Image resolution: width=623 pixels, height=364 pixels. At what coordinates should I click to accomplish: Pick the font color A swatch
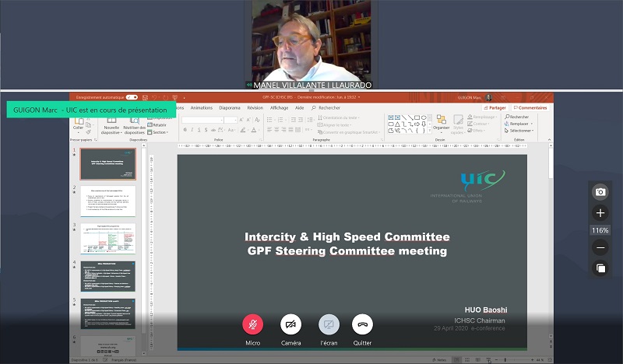coord(254,130)
